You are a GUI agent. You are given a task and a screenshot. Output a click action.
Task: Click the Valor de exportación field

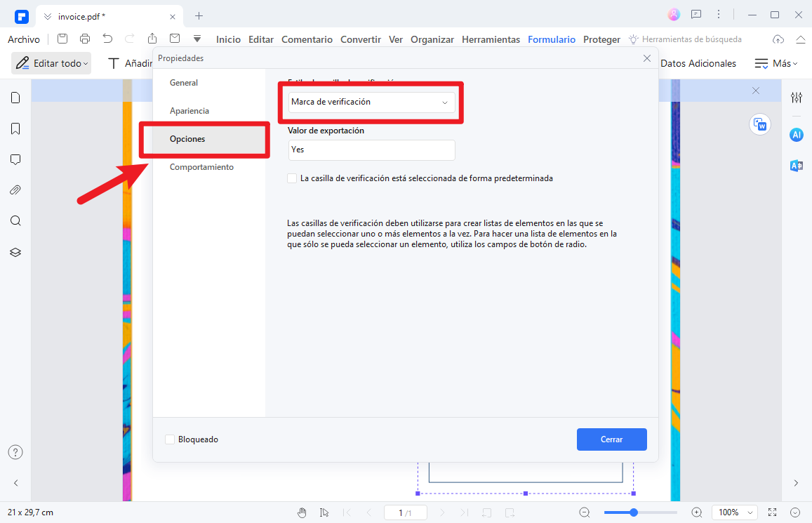tap(371, 150)
